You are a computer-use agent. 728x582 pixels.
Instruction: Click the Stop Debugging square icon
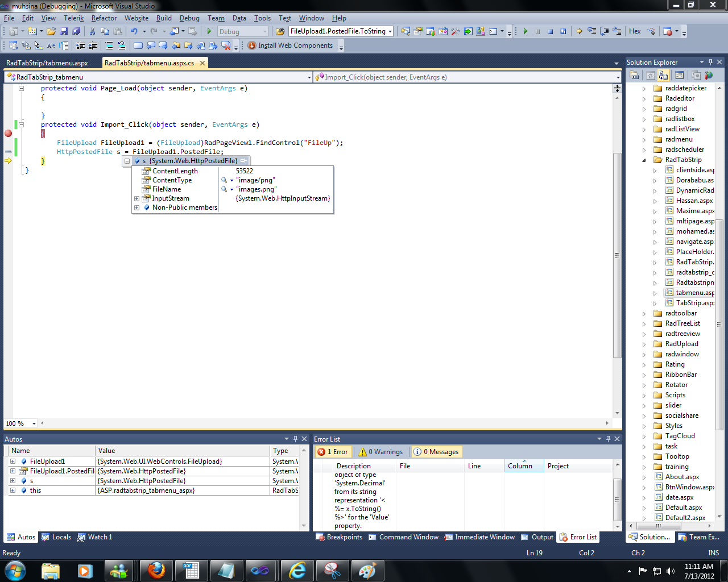click(x=550, y=31)
